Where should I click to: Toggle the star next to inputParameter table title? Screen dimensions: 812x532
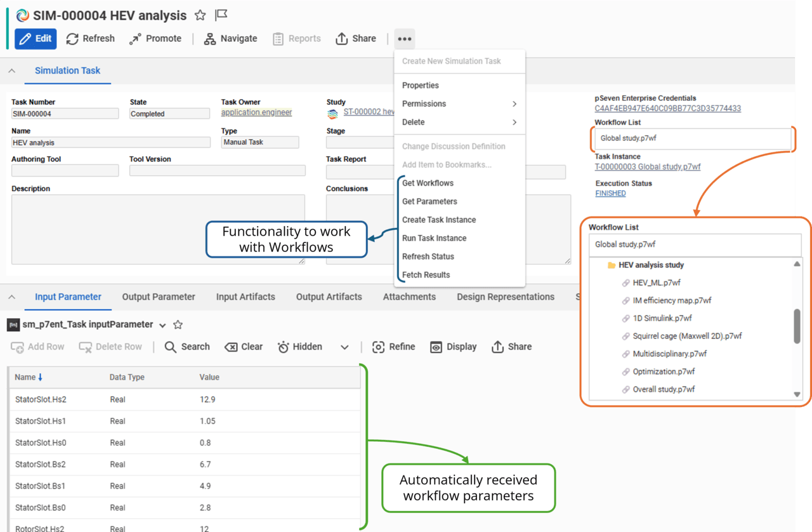coord(178,324)
